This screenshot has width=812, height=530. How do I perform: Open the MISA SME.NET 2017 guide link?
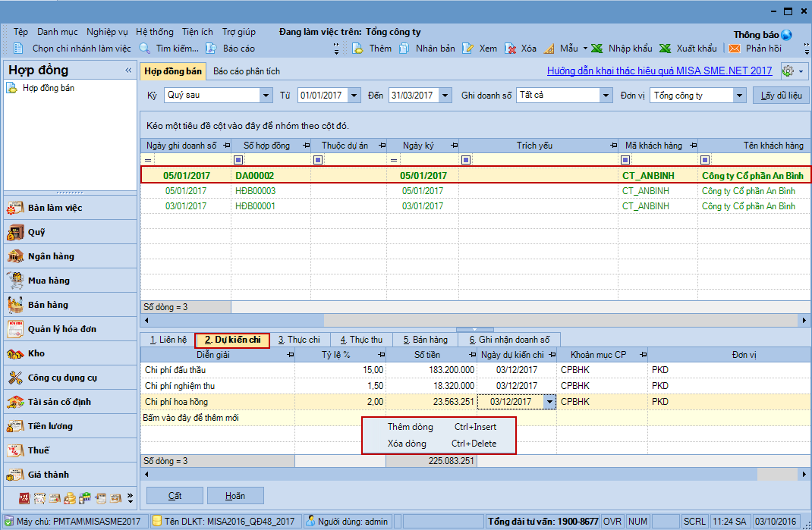[x=659, y=71]
